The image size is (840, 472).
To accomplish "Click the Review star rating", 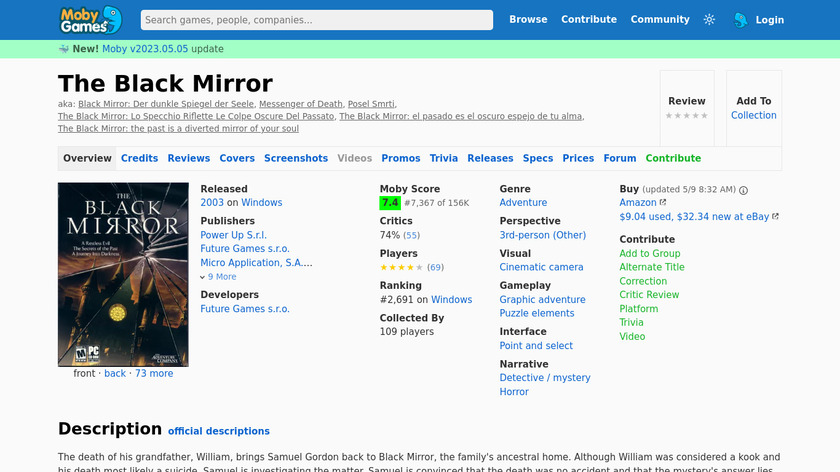I will pyautogui.click(x=687, y=115).
